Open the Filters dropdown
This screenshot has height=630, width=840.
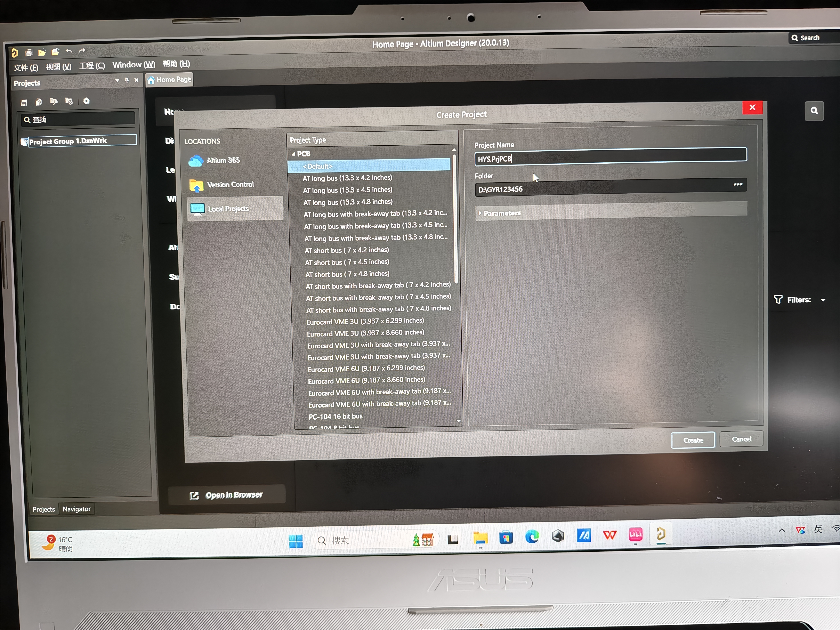(823, 300)
